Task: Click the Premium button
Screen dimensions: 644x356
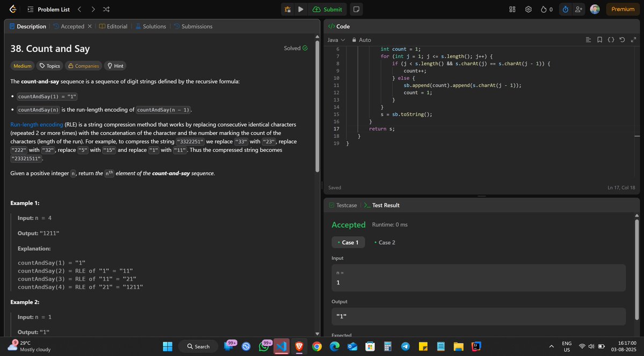Action: 623,9
